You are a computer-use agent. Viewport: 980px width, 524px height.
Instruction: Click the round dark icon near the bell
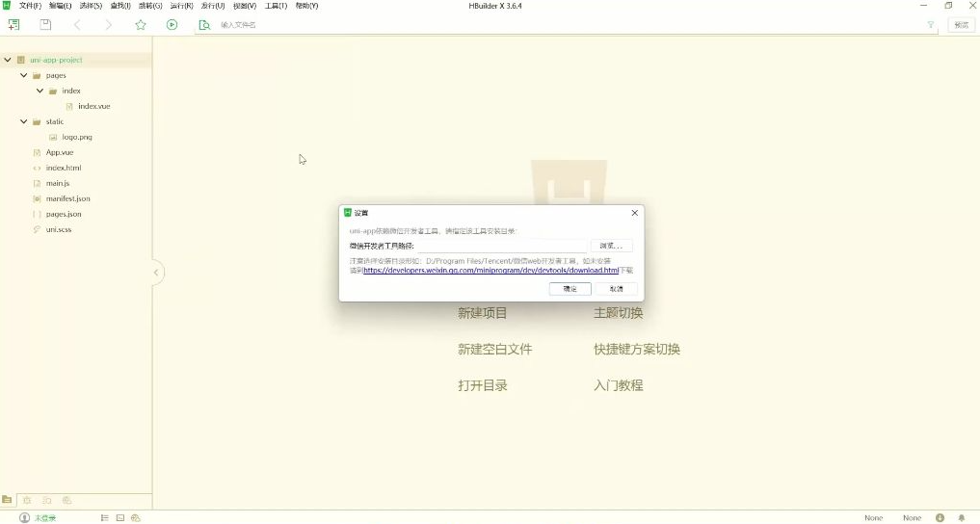coord(940,518)
